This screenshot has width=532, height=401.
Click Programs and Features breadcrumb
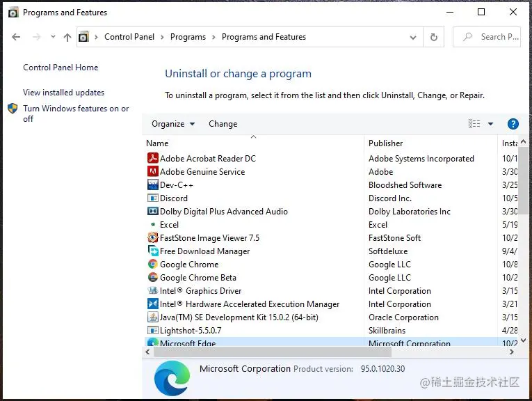pos(264,37)
